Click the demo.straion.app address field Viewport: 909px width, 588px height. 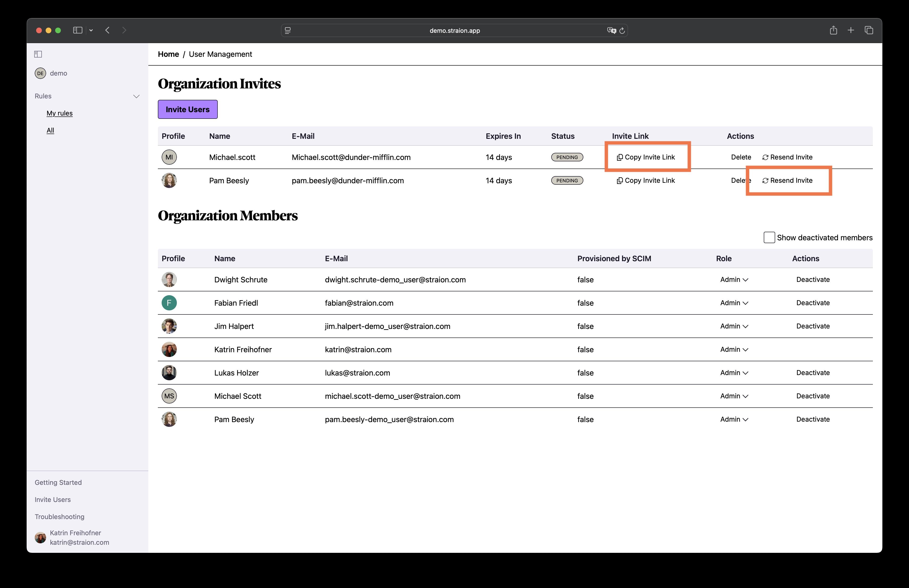point(454,31)
